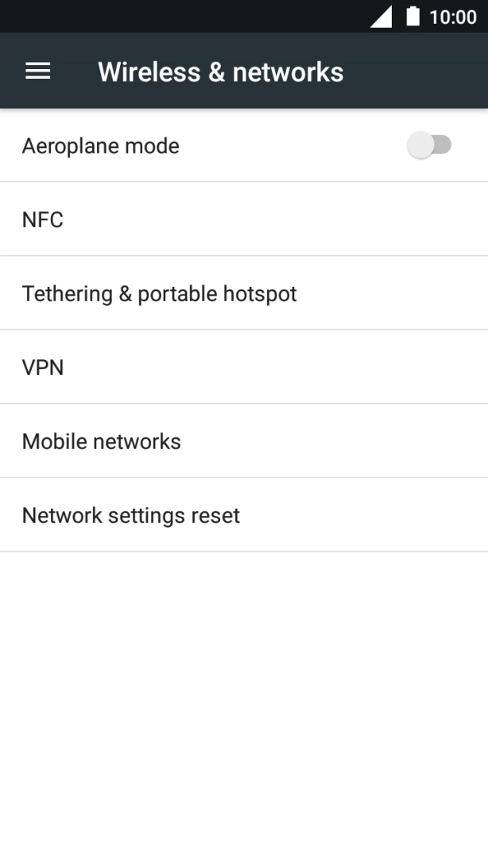Tap the hamburger icon next to the title

(37, 71)
